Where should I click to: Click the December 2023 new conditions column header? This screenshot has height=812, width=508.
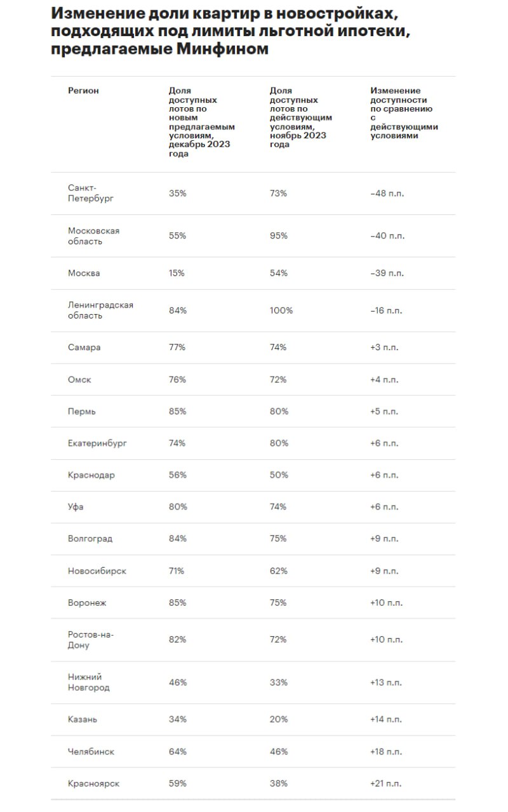click(201, 122)
